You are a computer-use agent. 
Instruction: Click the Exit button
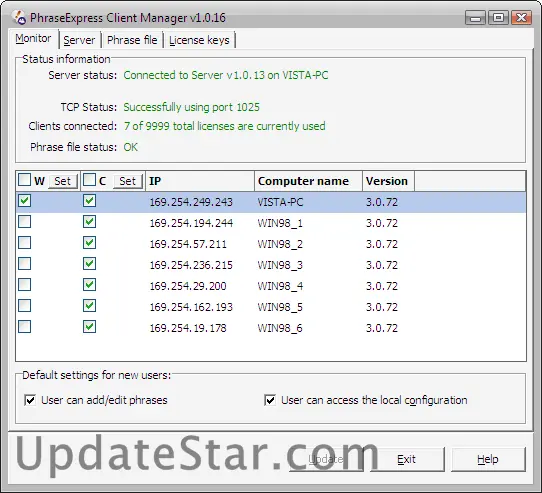[407, 459]
